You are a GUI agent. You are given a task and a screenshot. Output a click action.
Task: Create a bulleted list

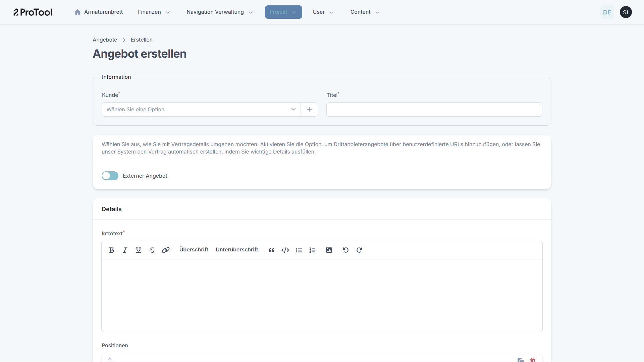coord(299,250)
